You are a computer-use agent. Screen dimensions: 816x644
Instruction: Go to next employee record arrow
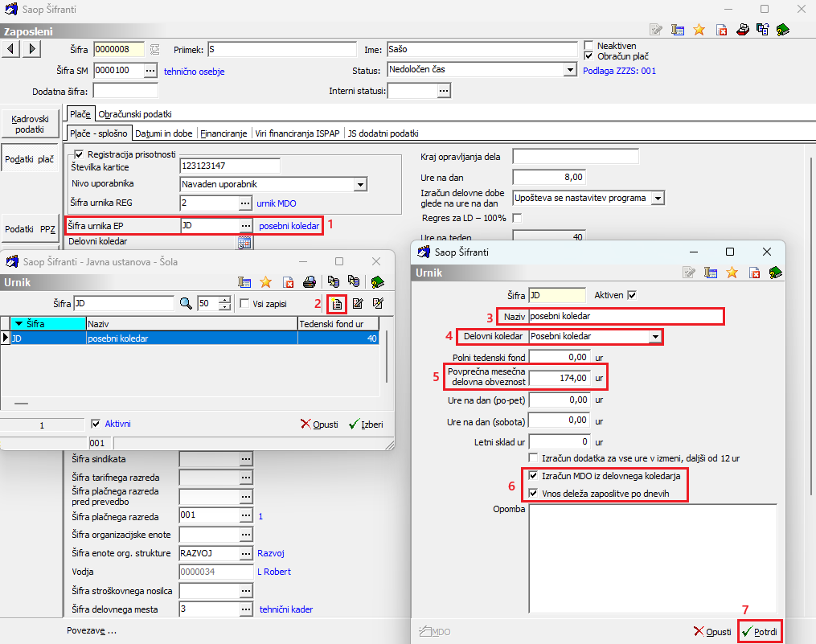31,49
